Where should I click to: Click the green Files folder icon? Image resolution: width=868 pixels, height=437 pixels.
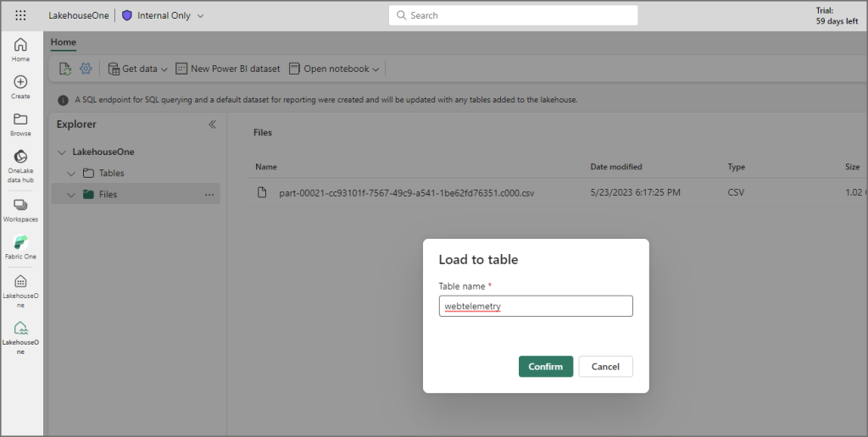click(x=88, y=194)
